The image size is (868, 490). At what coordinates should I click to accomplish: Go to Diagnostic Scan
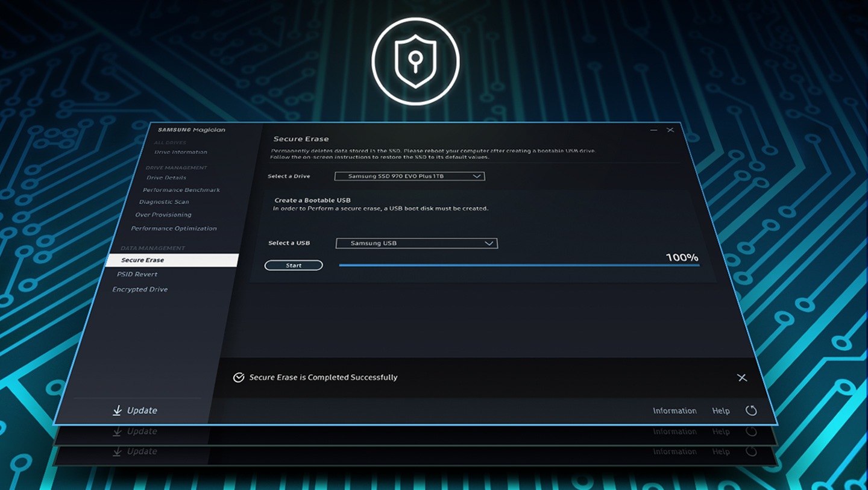click(x=164, y=202)
